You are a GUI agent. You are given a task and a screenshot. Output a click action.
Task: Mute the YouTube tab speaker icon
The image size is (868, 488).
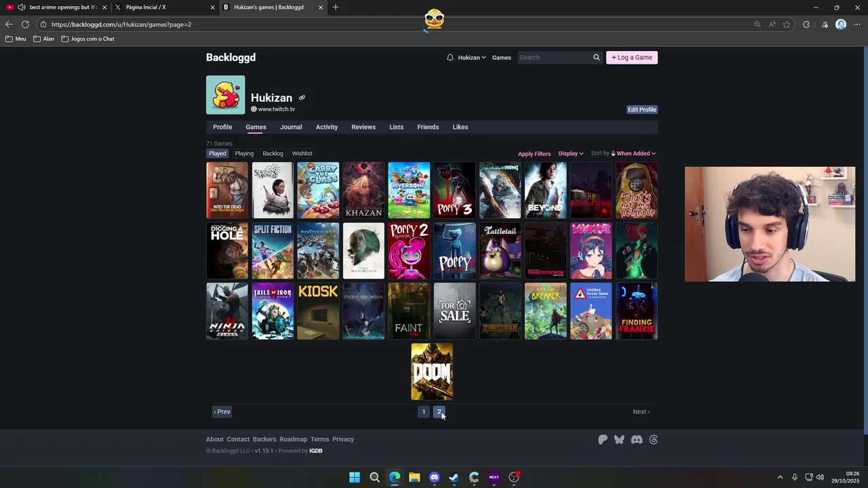click(22, 7)
